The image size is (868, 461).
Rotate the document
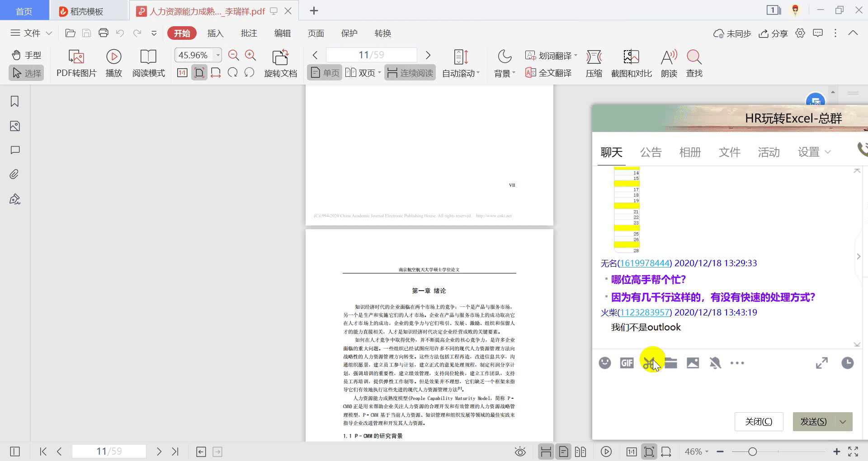point(280,64)
